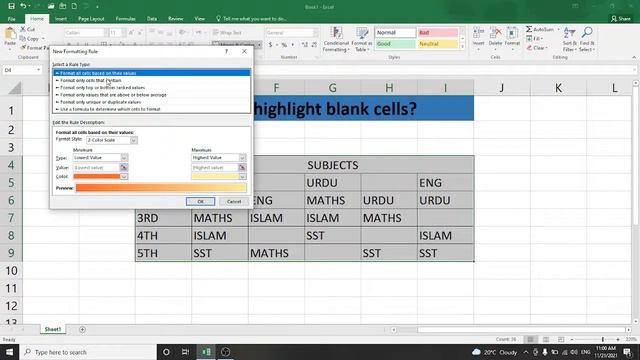Switch to Page Break Preview in status bar

tap(561, 339)
